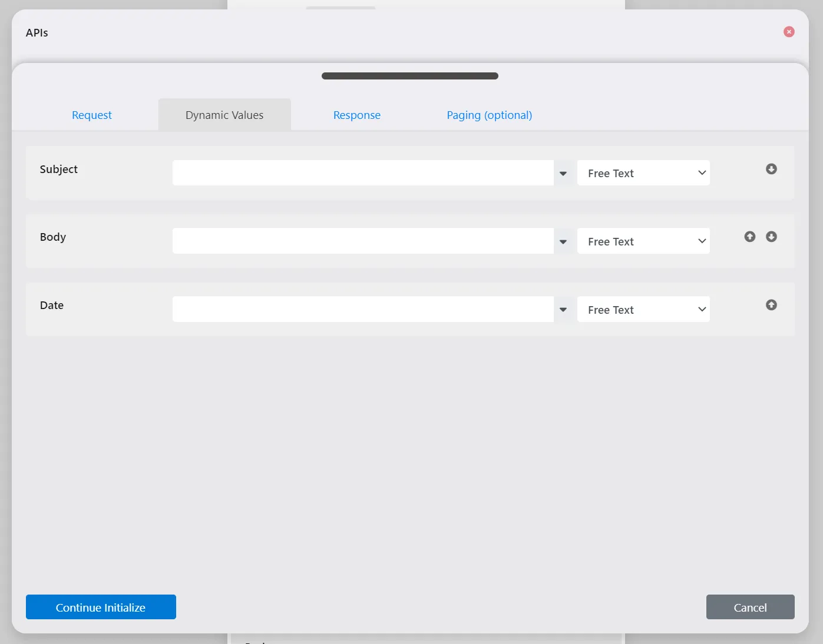Click the APIs dialog title
This screenshot has height=644, width=823.
pos(37,33)
